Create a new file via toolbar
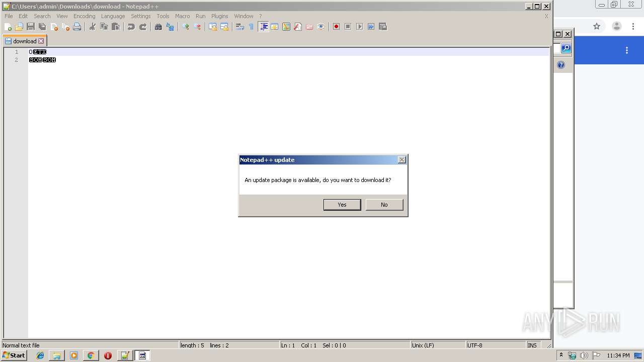The image size is (644, 362). (x=8, y=27)
